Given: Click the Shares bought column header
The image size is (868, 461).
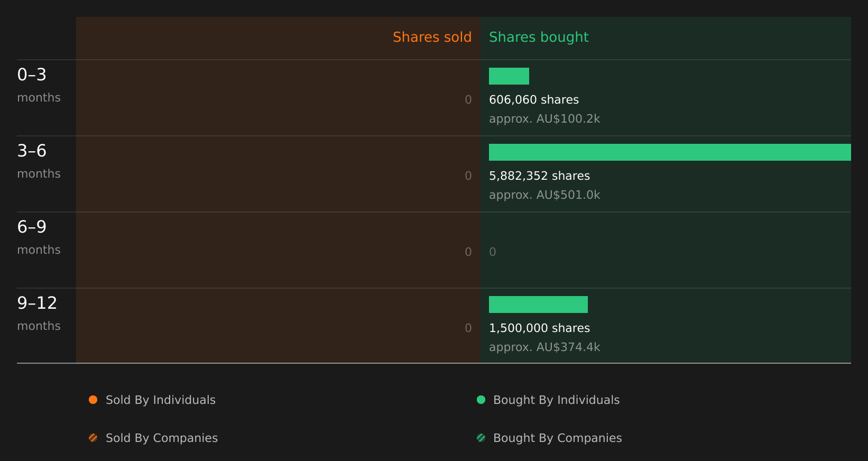Looking at the screenshot, I should [539, 37].
